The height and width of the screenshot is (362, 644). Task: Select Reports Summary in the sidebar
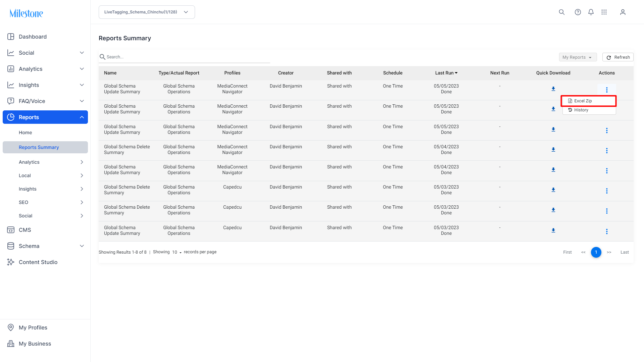[x=45, y=147]
